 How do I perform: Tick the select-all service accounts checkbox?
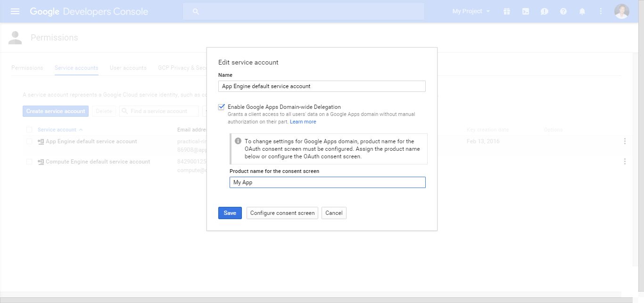(x=29, y=130)
